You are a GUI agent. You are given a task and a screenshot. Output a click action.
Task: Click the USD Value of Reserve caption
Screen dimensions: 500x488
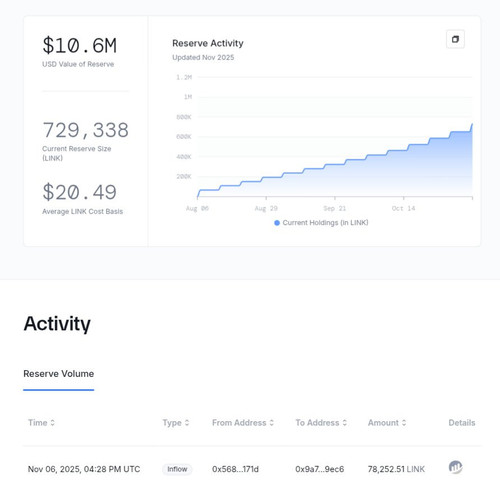[78, 64]
